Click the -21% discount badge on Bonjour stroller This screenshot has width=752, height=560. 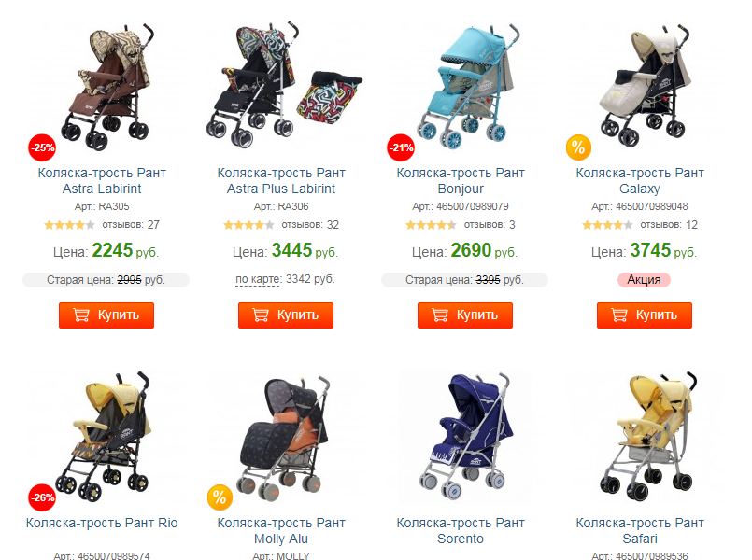click(401, 147)
